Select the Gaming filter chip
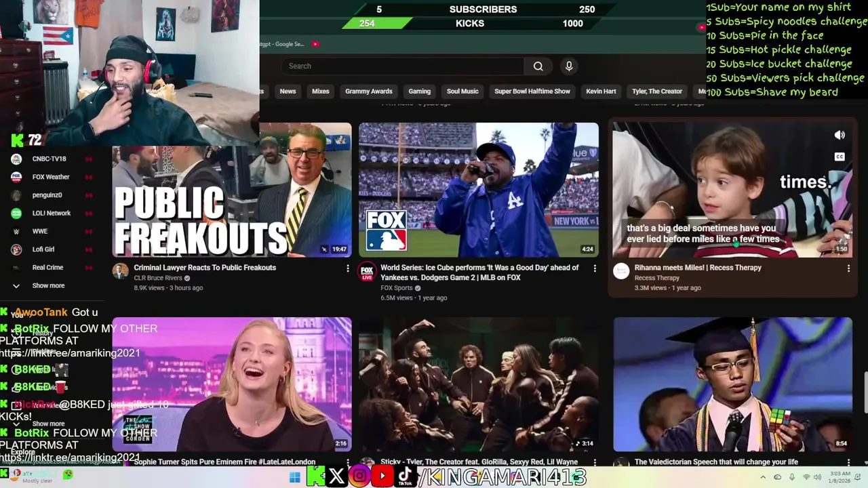 tap(419, 91)
